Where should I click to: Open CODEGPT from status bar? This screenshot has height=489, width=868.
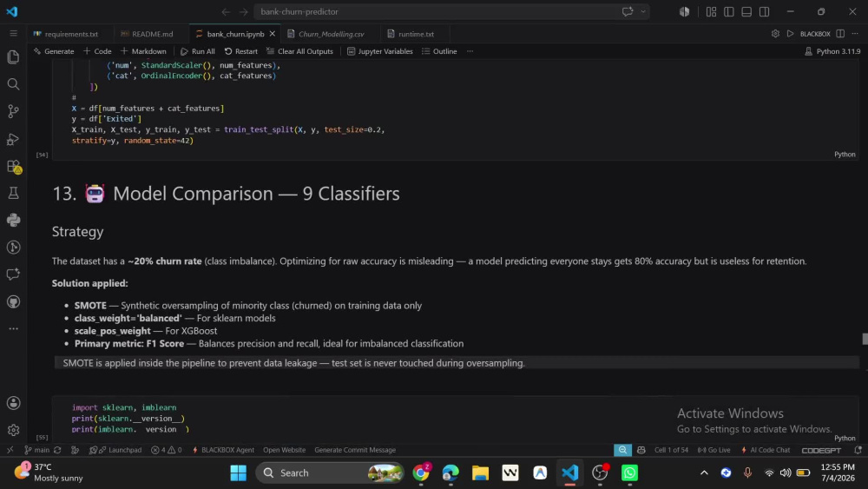821,450
